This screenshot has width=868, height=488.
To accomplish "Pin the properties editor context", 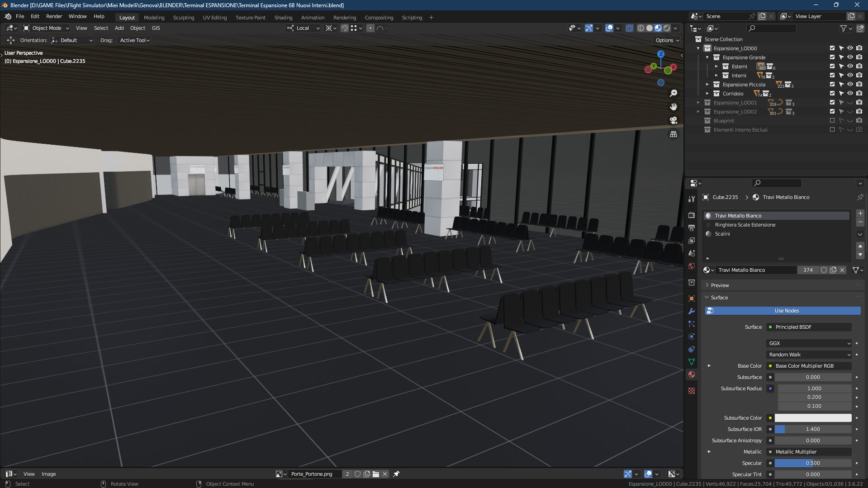I will [x=860, y=197].
